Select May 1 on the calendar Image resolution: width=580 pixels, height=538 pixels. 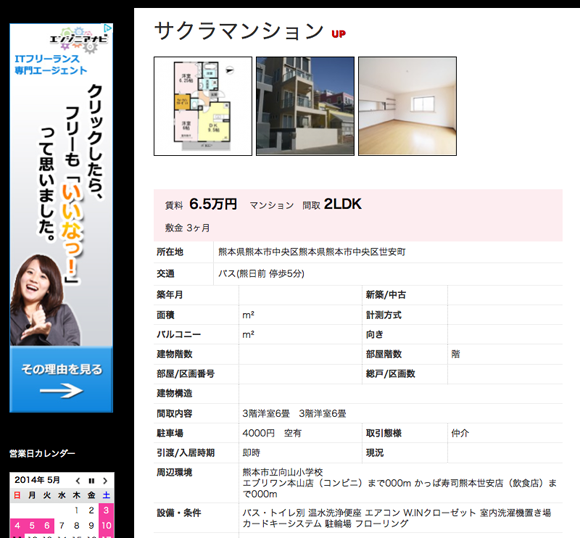[x=77, y=510]
